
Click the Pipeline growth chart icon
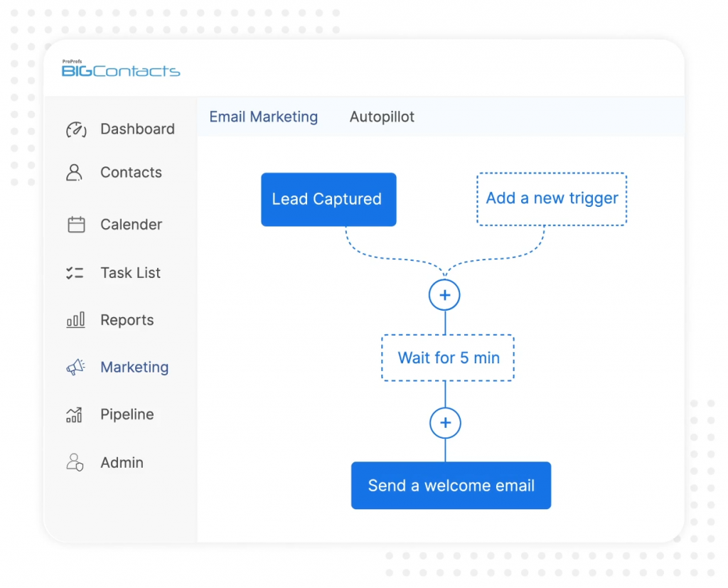[x=74, y=415]
